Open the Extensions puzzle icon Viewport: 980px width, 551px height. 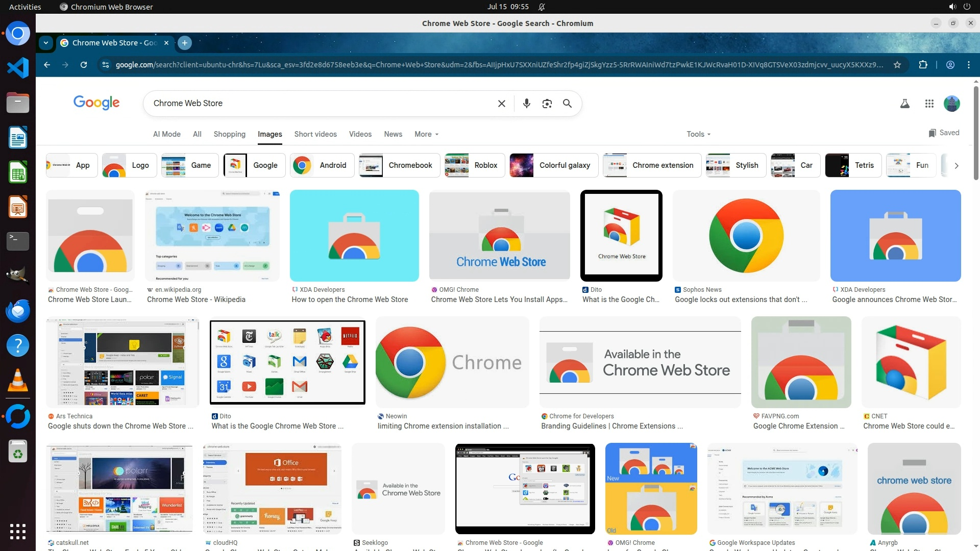[x=923, y=65]
